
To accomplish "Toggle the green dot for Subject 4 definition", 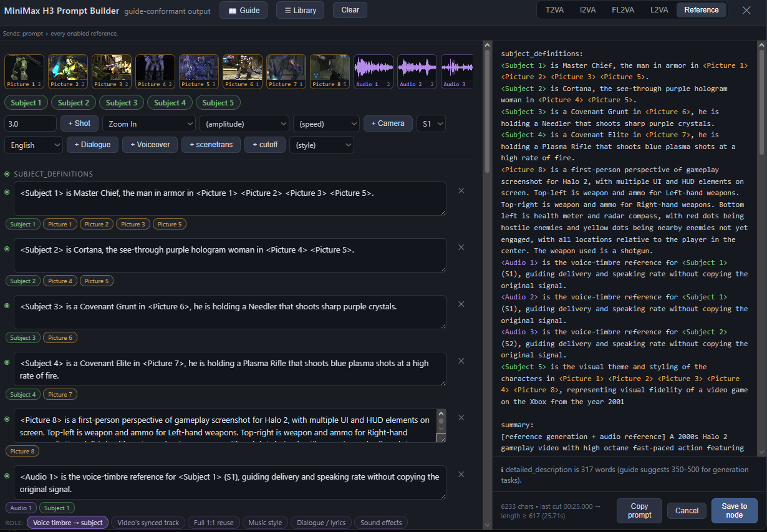I will point(7,362).
